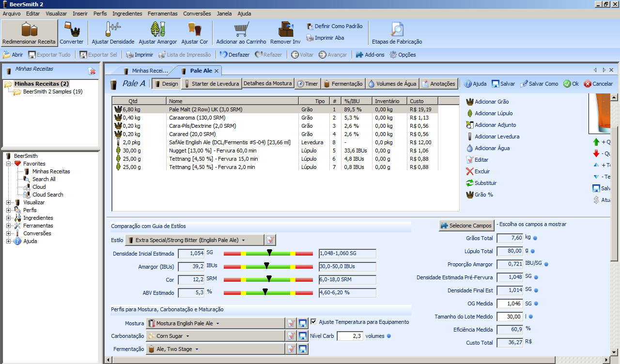Switch to Detalhes da Mostura tab
Screen dimensions: 620x364
(x=268, y=84)
